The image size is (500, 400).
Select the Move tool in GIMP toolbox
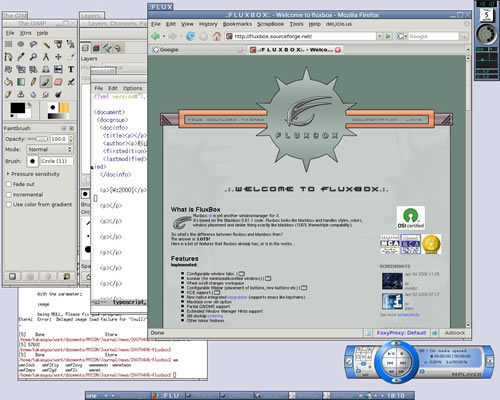pyautogui.click(x=58, y=57)
